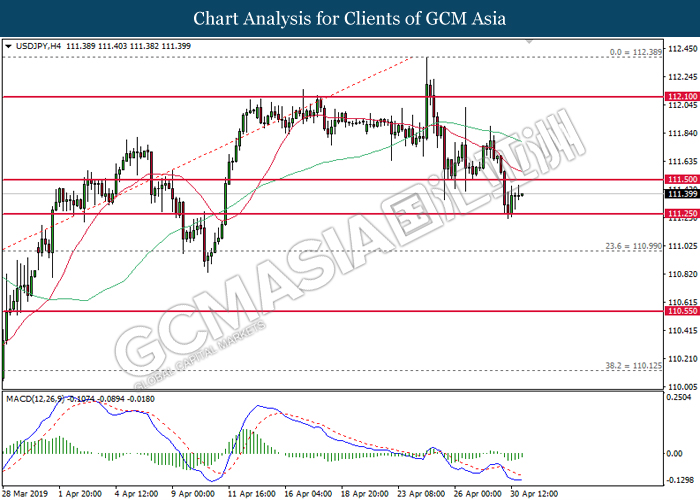Click the 18 Apr 20:00 time label
700x500 pixels.
[365, 494]
